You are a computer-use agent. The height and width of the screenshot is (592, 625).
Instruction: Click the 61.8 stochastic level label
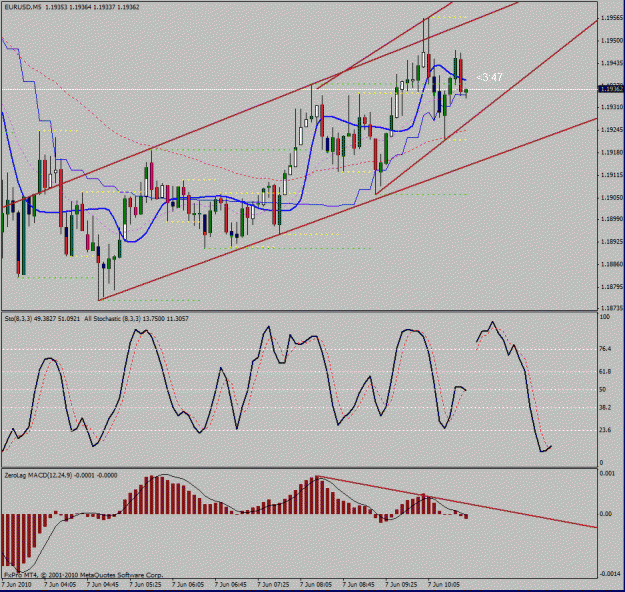(605, 372)
